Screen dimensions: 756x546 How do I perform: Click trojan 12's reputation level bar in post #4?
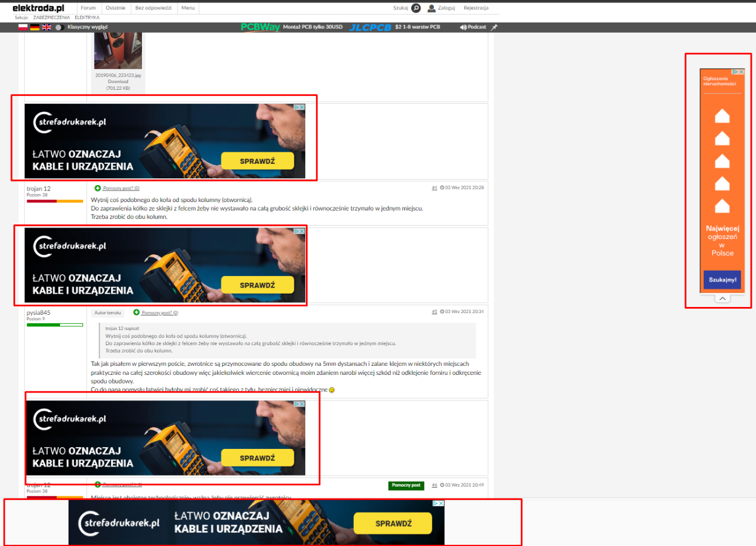55,201
